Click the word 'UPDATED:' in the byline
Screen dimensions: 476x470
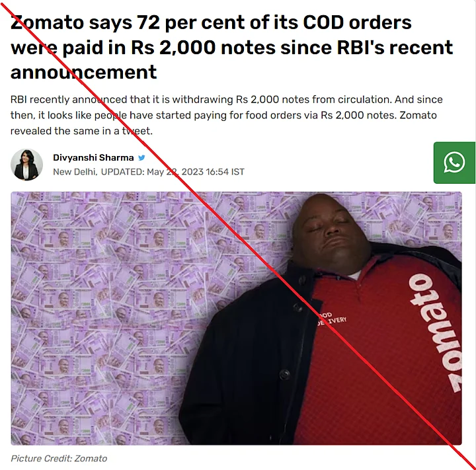(x=123, y=172)
